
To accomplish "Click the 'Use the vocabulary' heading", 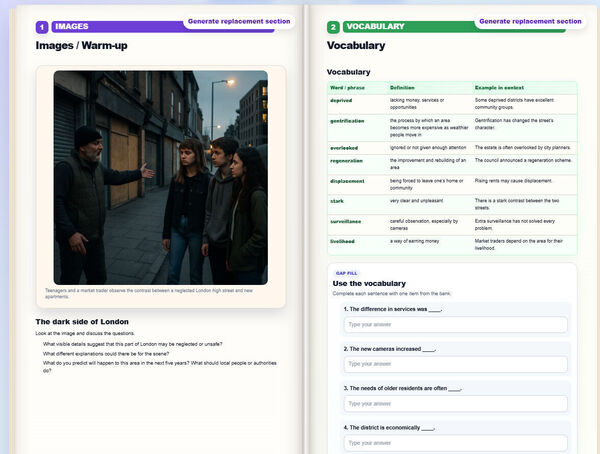I will tap(369, 283).
